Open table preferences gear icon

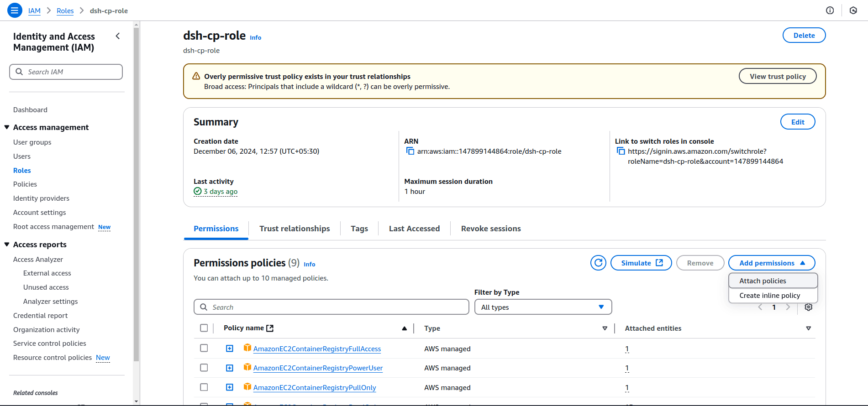pyautogui.click(x=808, y=307)
